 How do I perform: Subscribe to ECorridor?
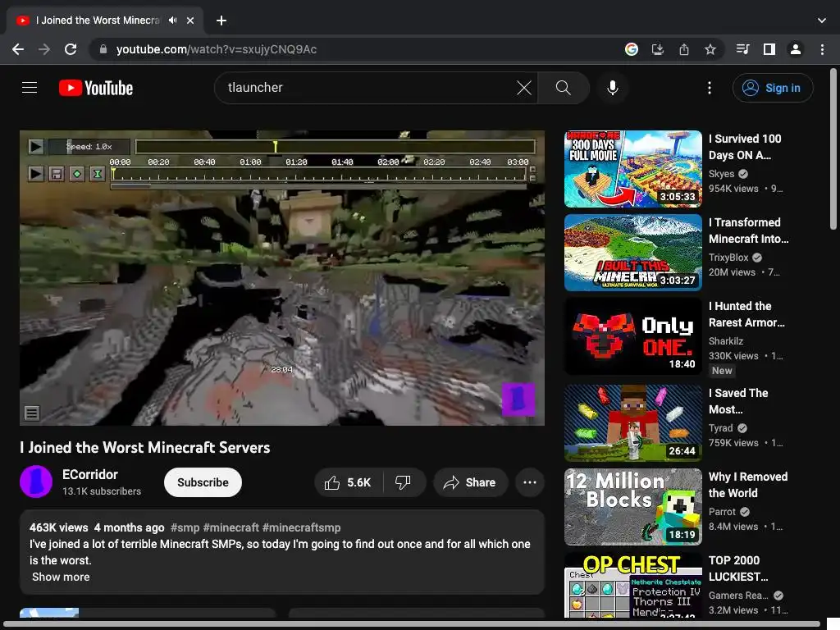pyautogui.click(x=203, y=482)
